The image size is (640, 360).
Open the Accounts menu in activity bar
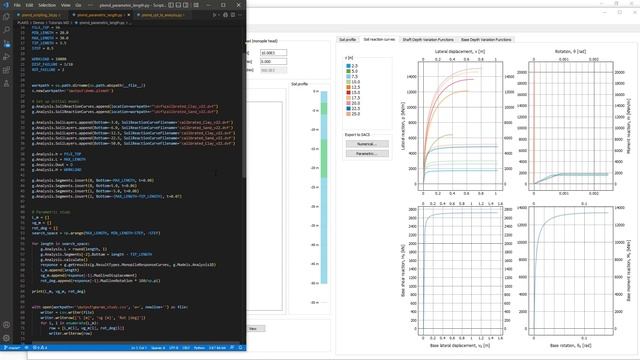pyautogui.click(x=6, y=325)
